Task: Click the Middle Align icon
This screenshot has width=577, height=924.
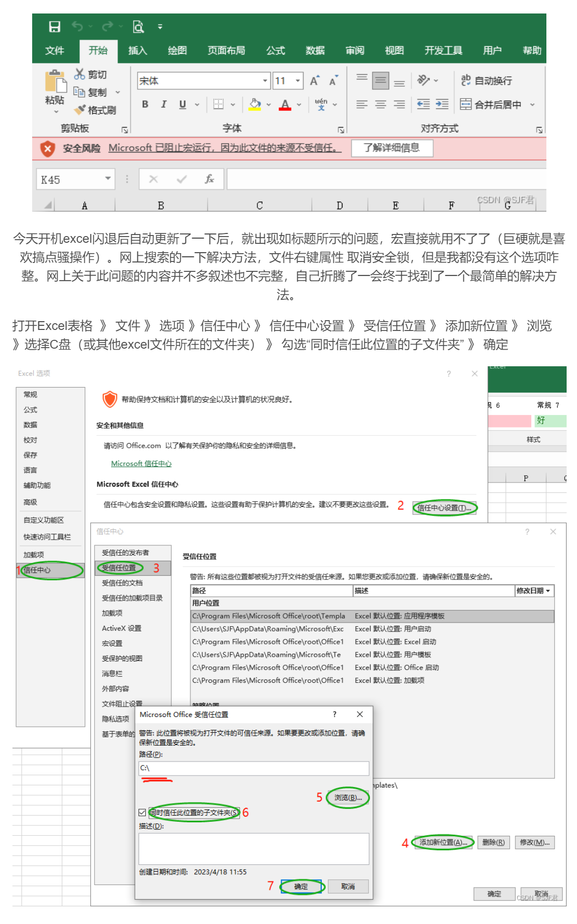Action: click(381, 80)
